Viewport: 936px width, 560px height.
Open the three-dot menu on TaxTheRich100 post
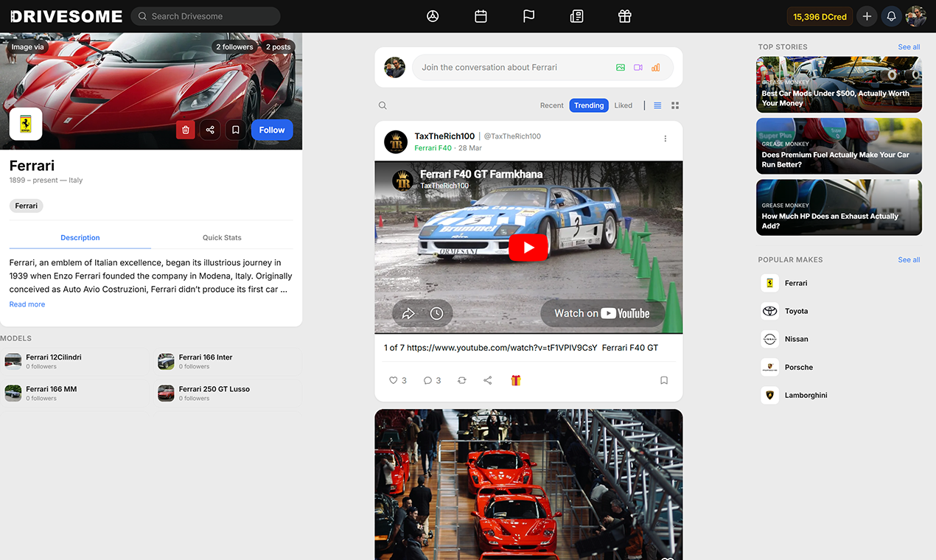[x=666, y=139]
